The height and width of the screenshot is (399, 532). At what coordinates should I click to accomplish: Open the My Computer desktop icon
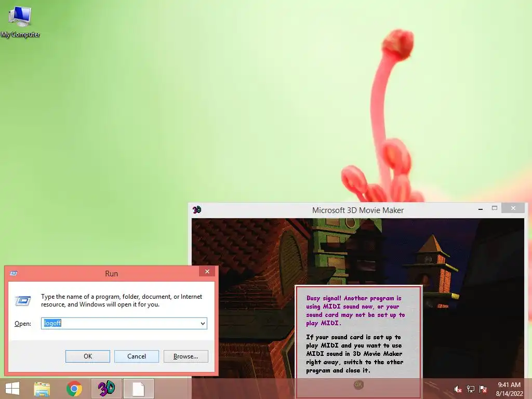pos(20,21)
